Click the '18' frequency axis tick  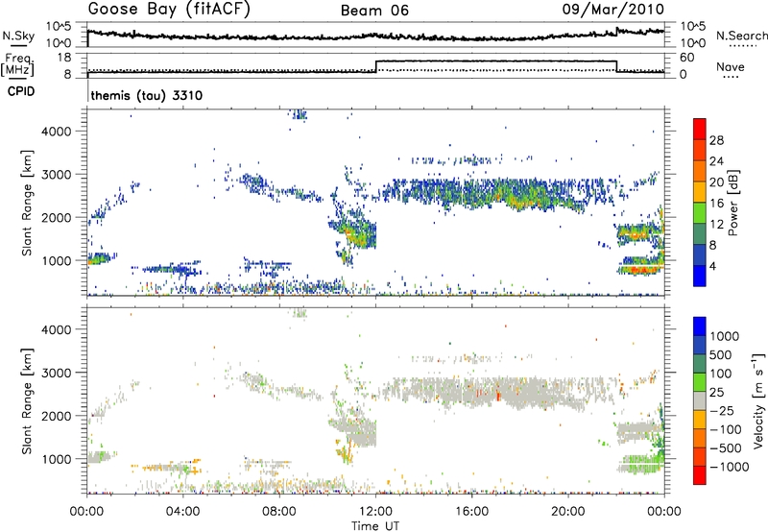pyautogui.click(x=64, y=58)
